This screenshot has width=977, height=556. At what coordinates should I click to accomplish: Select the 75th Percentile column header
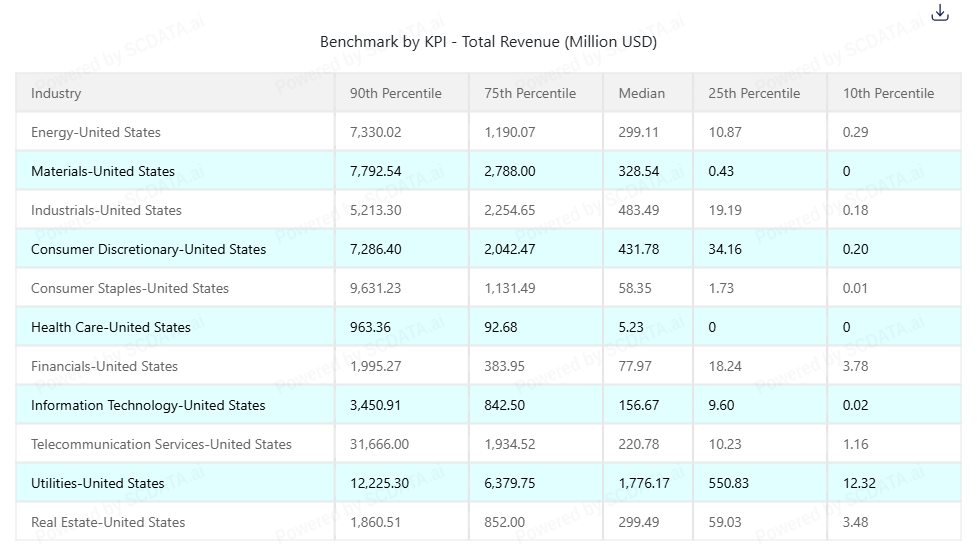[x=530, y=93]
